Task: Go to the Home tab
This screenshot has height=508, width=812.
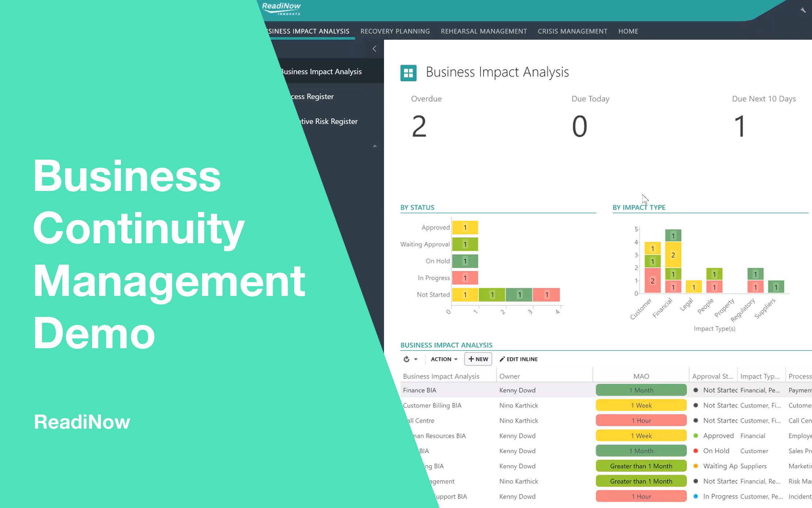Action: 628,31
